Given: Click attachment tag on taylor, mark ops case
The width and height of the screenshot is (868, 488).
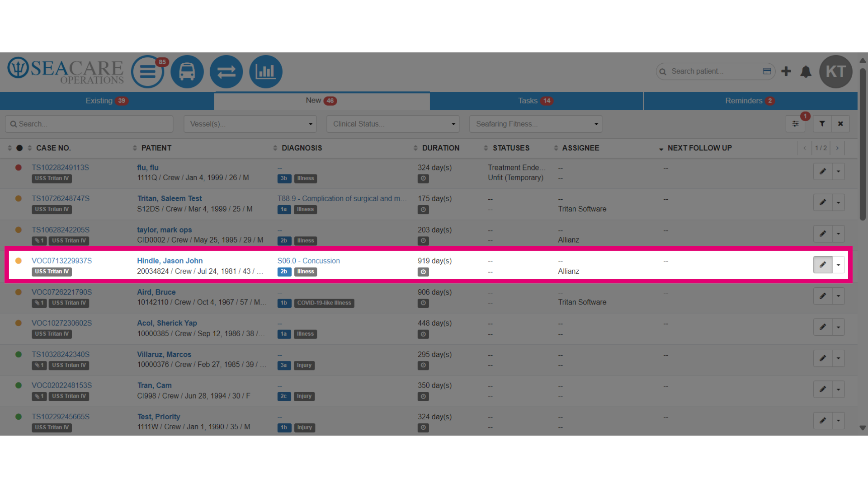Looking at the screenshot, I should point(39,241).
